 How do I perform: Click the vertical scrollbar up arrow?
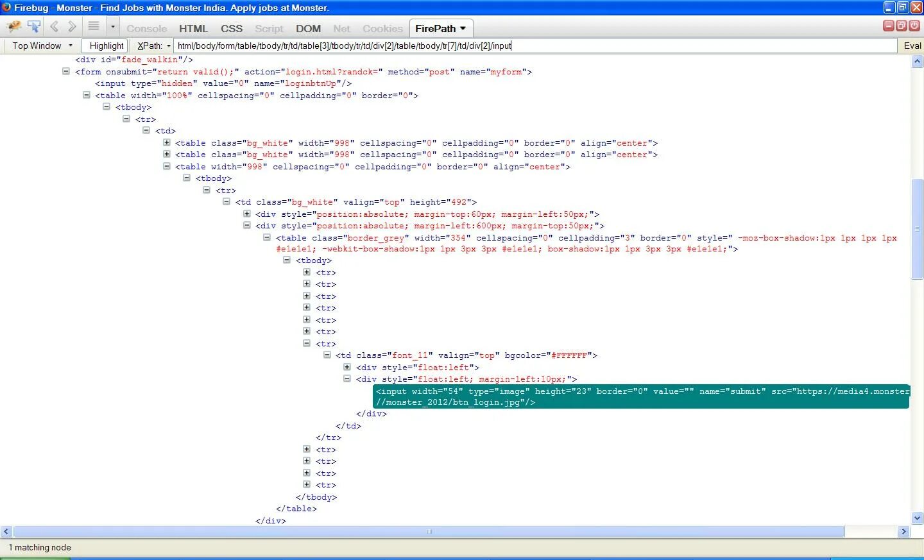[x=917, y=62]
